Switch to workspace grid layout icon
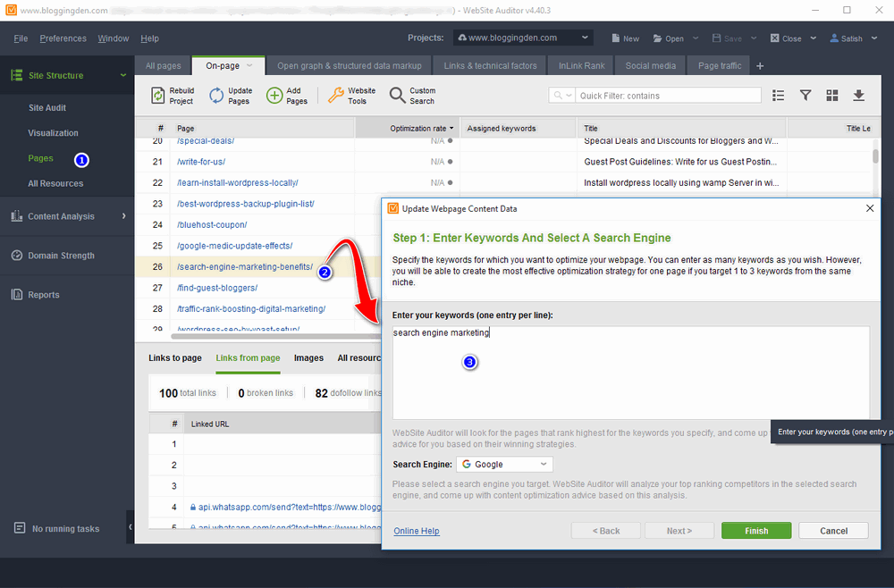 (831, 96)
